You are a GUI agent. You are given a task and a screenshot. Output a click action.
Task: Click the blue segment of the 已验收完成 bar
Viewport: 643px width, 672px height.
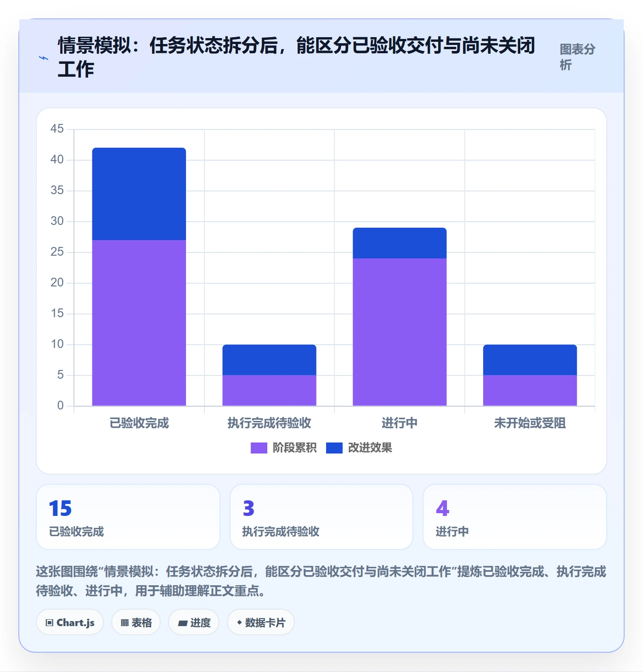[x=139, y=194]
